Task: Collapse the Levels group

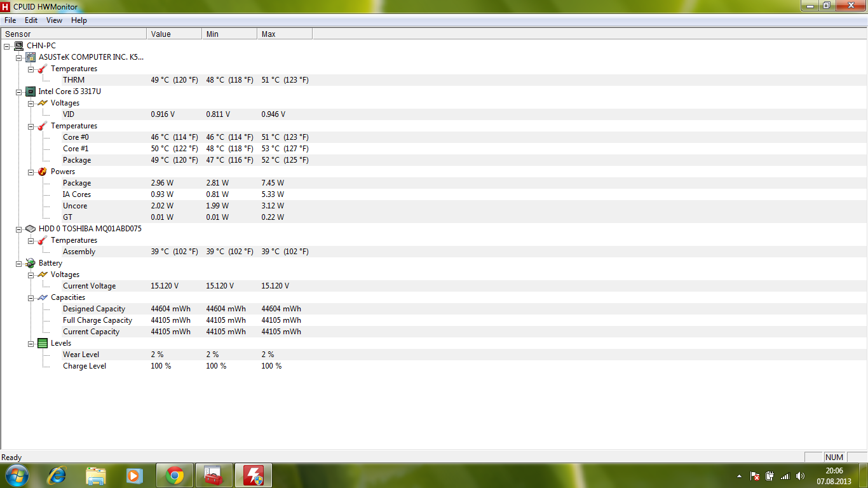Action: [x=31, y=343]
